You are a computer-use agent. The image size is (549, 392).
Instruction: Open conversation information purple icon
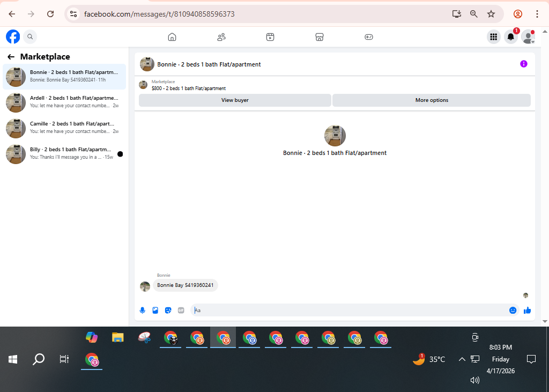(x=524, y=64)
